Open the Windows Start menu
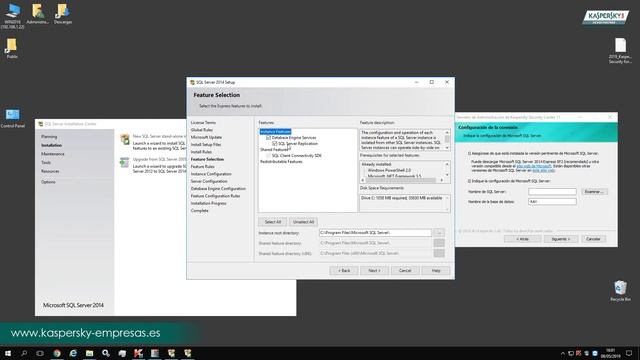 tap(8, 353)
